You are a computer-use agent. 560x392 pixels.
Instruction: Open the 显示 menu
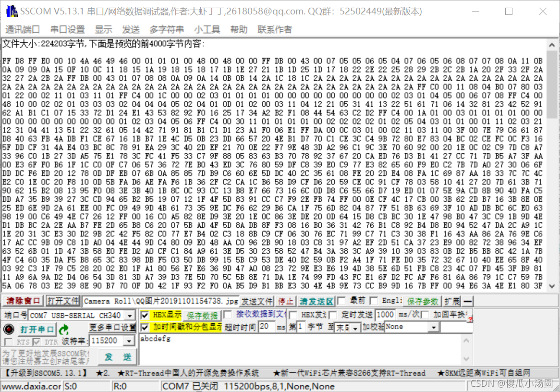point(104,29)
